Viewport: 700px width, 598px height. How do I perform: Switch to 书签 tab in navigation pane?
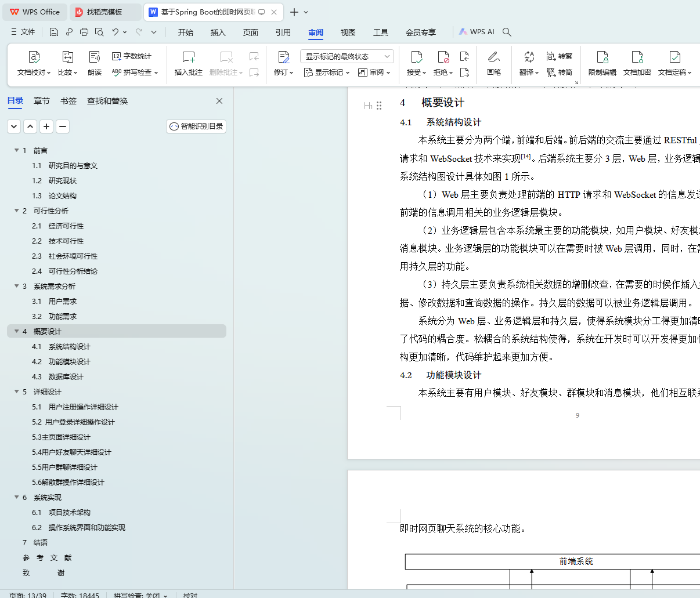click(68, 101)
